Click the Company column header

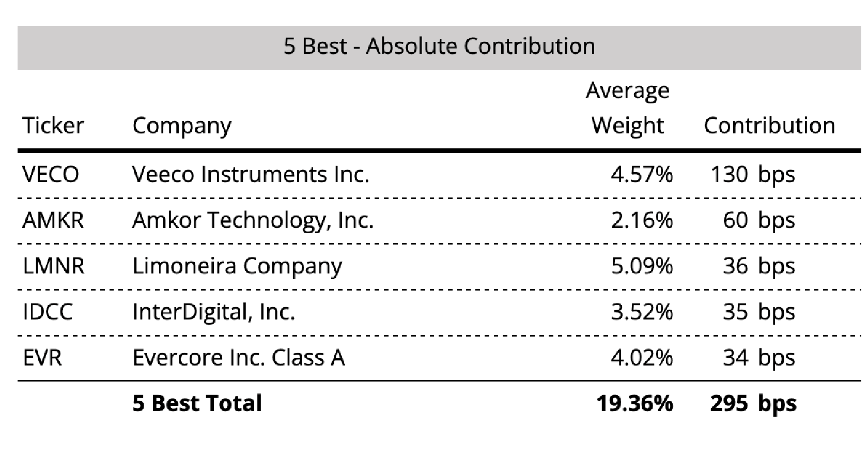coord(182,126)
